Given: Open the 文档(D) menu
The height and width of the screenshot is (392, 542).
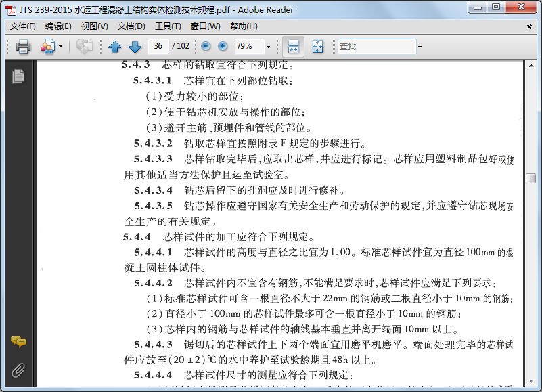Looking at the screenshot, I should [131, 26].
